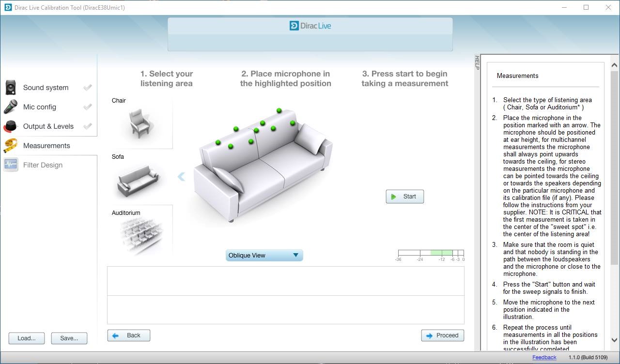Click the topmost green microphone position dot
Image resolution: width=620 pixels, height=364 pixels.
click(279, 111)
